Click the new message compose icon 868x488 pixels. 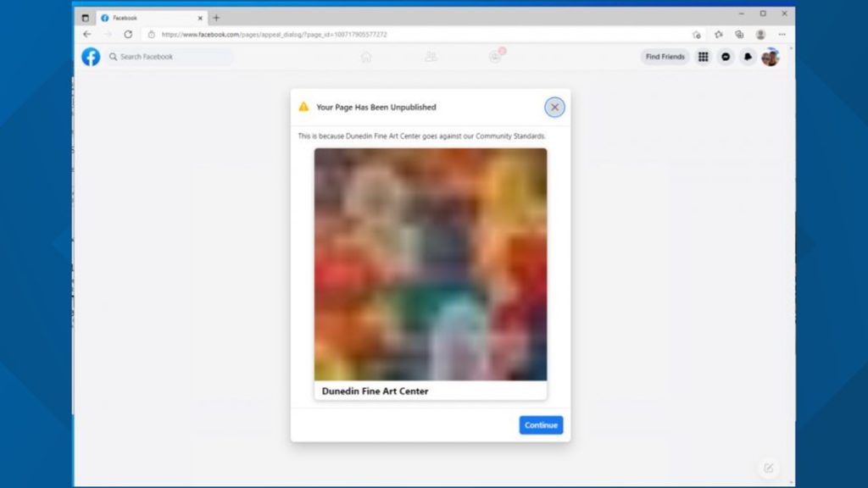coord(768,468)
